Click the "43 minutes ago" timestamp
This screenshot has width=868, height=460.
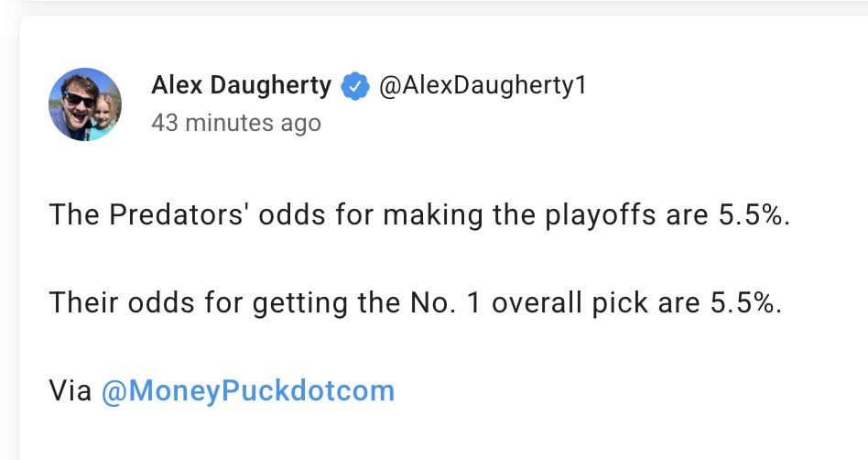pos(235,123)
